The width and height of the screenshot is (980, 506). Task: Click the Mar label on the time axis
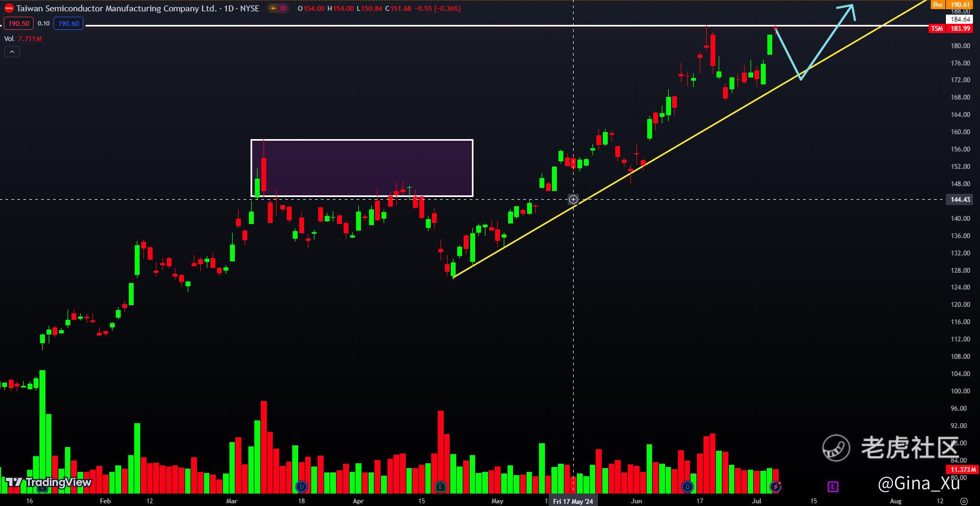coord(232,501)
